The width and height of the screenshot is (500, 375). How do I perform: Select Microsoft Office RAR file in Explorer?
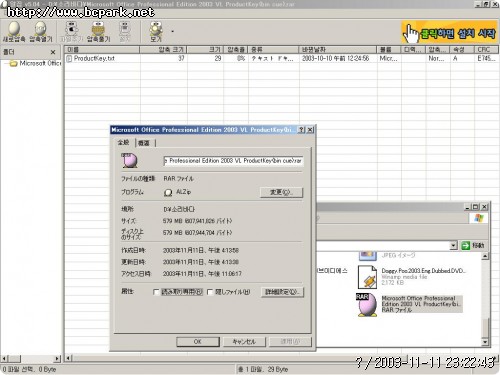[422, 304]
